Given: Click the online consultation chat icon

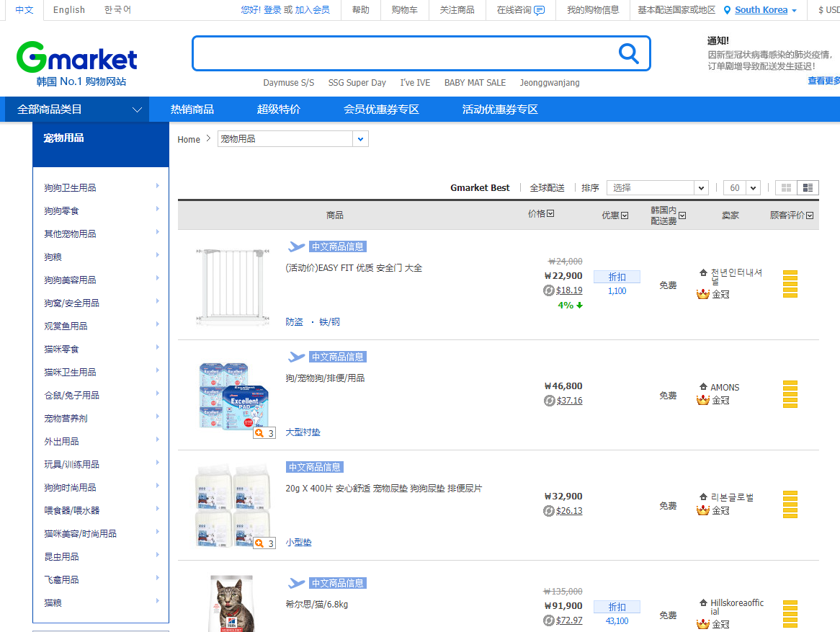Looking at the screenshot, I should tap(539, 10).
